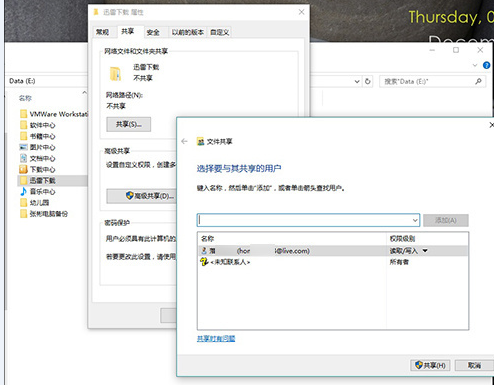Select the 图片中心 pictures folder icon
Screen dimensions: 494x385
[x=23, y=147]
